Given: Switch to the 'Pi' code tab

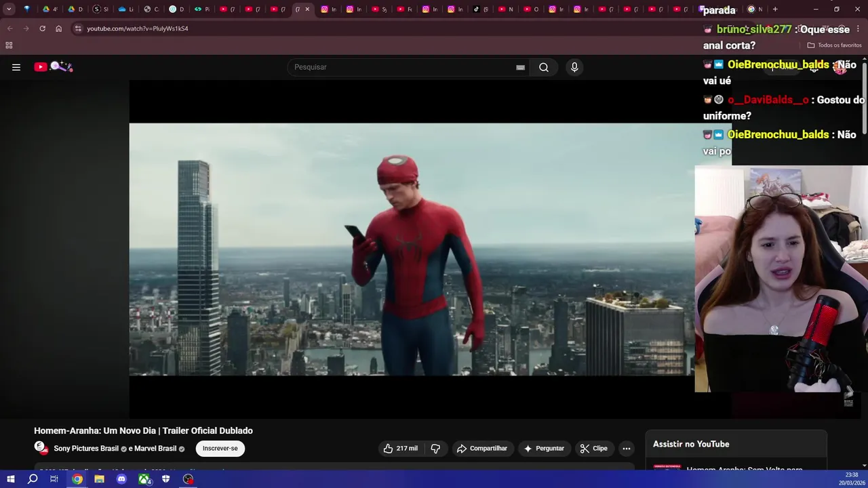Looking at the screenshot, I should (x=201, y=9).
